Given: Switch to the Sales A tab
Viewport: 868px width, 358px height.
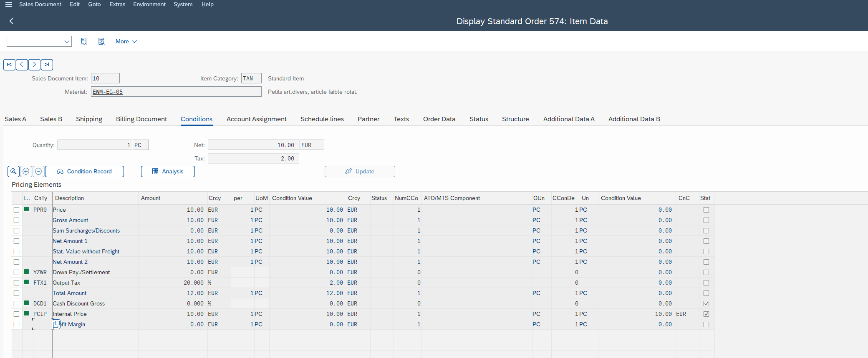Looking at the screenshot, I should coord(15,119).
